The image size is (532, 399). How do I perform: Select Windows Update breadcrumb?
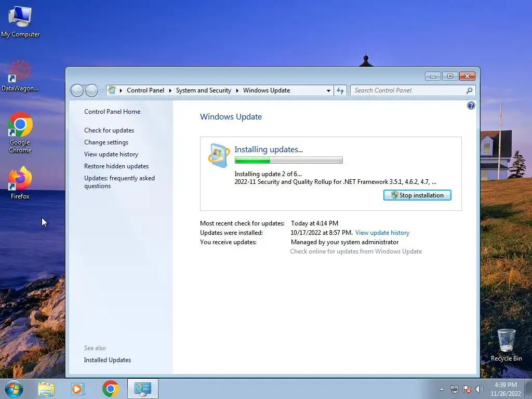[x=267, y=90]
